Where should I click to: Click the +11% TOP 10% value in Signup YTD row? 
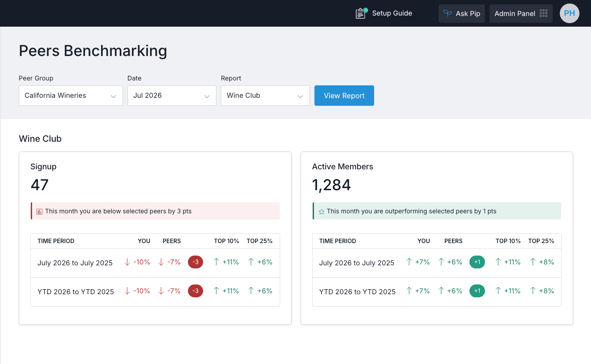tap(230, 291)
